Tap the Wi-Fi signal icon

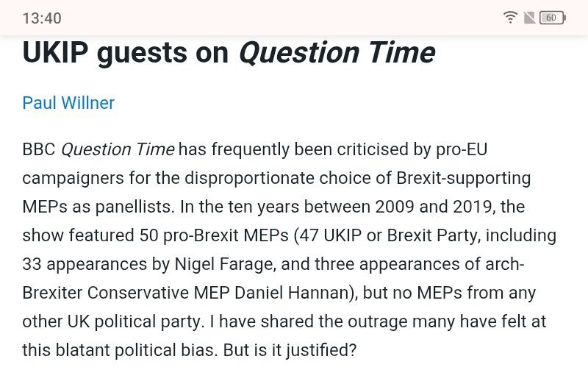coord(510,18)
